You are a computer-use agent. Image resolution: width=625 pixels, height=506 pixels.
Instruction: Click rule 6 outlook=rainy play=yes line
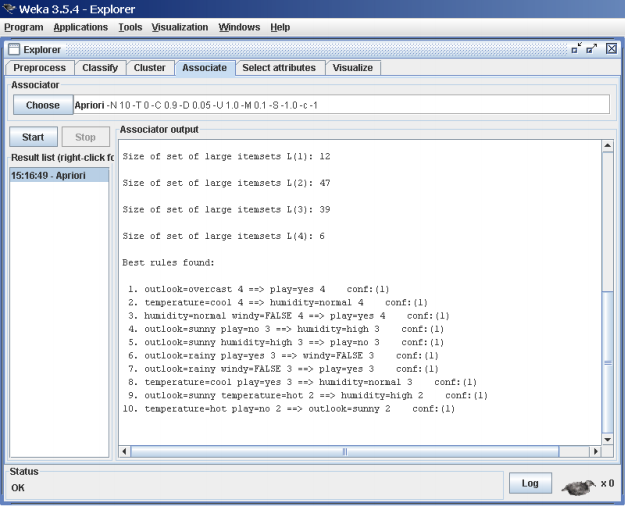point(283,355)
